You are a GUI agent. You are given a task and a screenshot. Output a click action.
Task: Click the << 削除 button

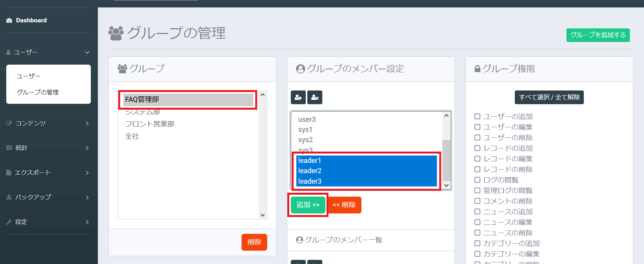pyautogui.click(x=344, y=205)
